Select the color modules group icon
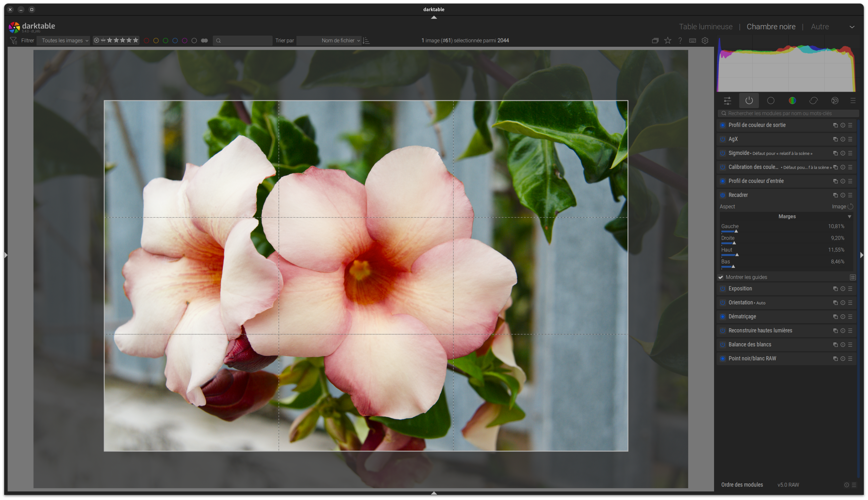This screenshot has width=868, height=500. [x=792, y=100]
